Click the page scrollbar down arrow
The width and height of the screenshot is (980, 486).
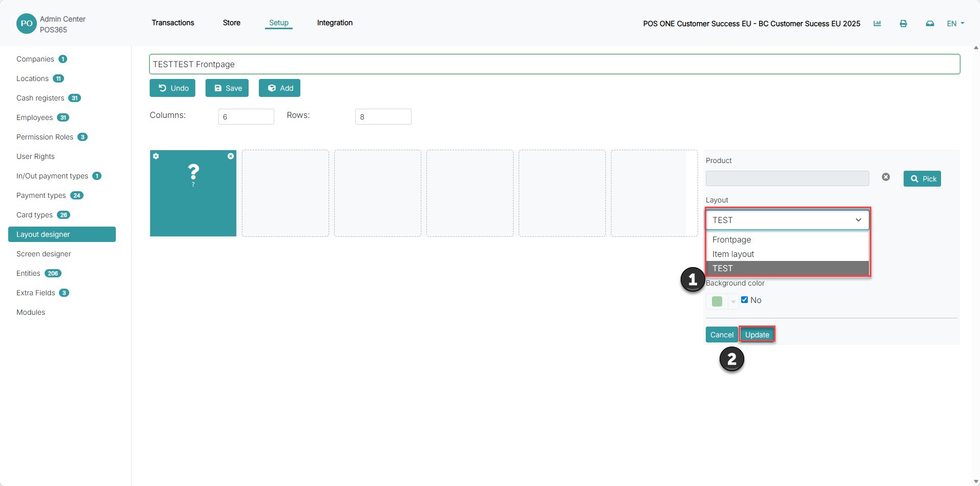[976, 482]
